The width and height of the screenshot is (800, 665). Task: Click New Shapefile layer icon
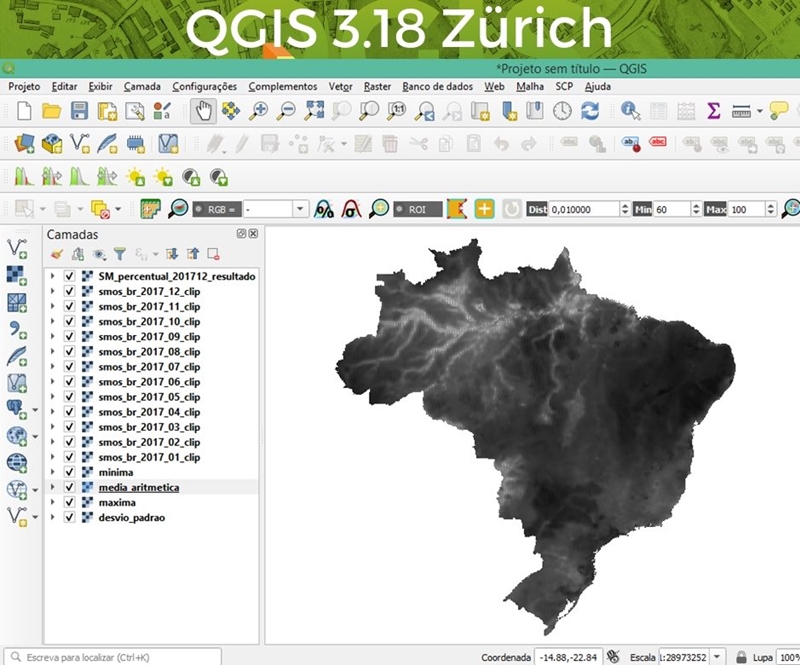tap(80, 144)
